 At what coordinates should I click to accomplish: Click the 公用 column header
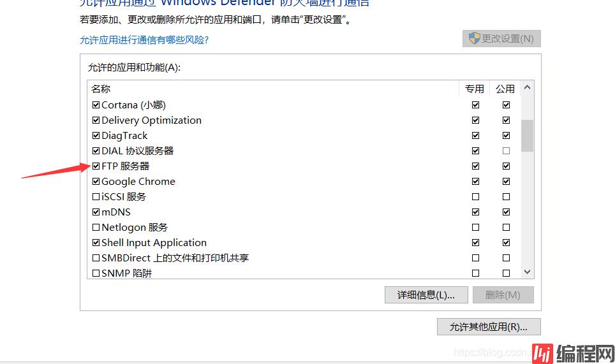pos(505,89)
